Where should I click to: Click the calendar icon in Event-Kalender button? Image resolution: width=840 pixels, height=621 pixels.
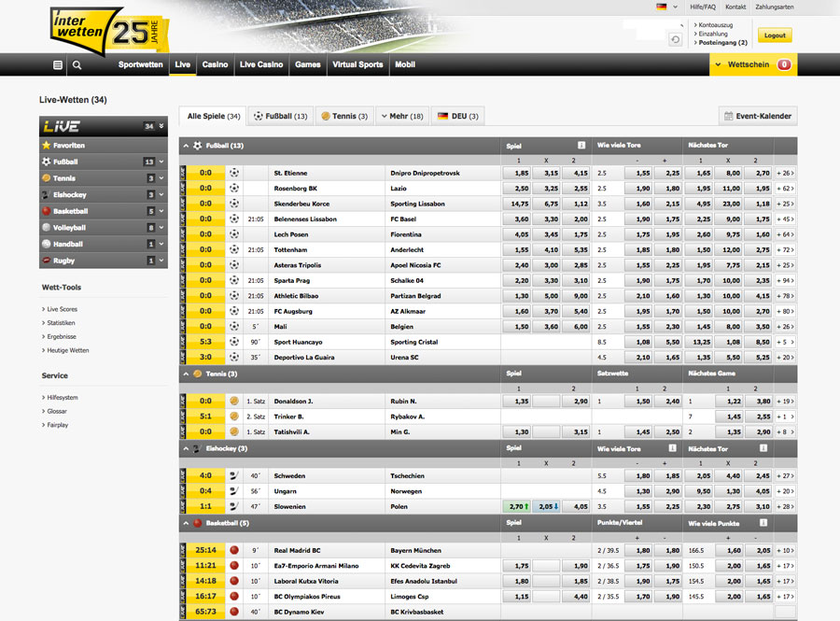pos(729,116)
